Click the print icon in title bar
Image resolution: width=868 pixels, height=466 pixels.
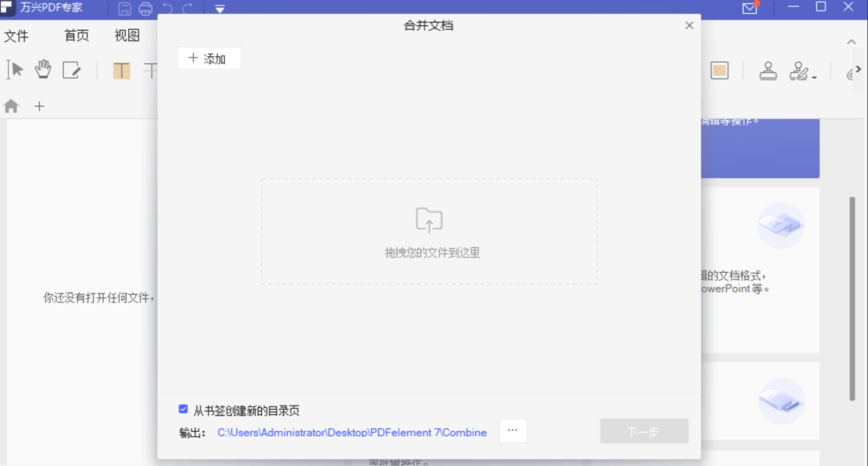coord(144,8)
